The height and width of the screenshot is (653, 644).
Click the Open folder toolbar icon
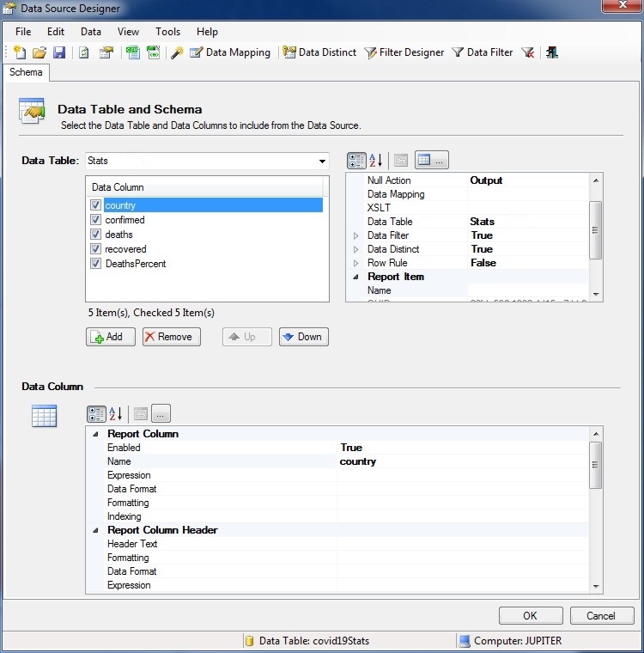pos(39,52)
